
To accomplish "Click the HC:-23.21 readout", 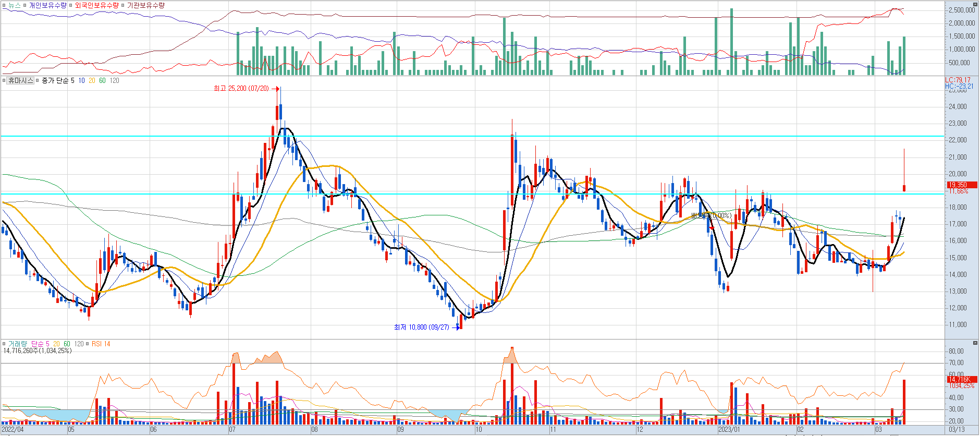I will click(x=959, y=86).
